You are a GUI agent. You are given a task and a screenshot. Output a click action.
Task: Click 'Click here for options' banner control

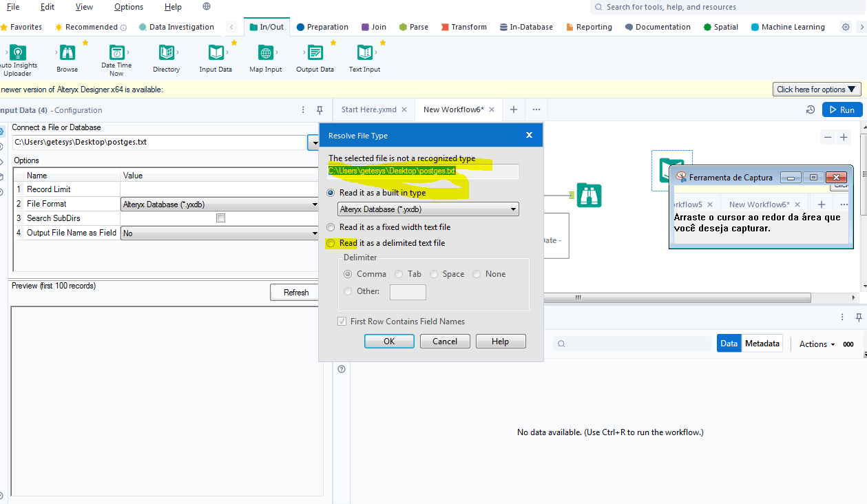(x=816, y=89)
